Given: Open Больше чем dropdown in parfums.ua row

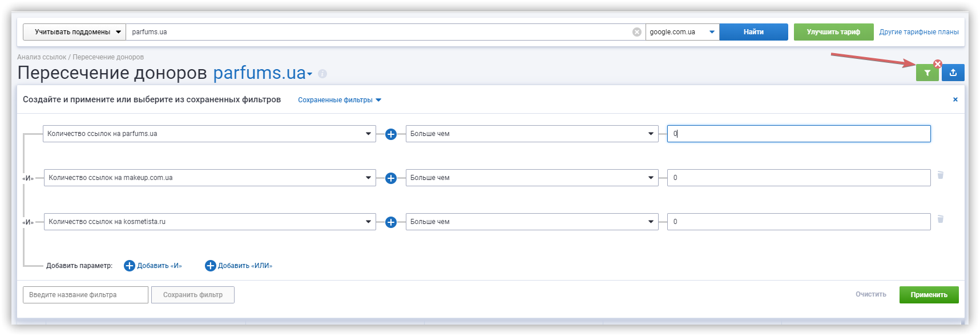Looking at the screenshot, I should (x=532, y=134).
